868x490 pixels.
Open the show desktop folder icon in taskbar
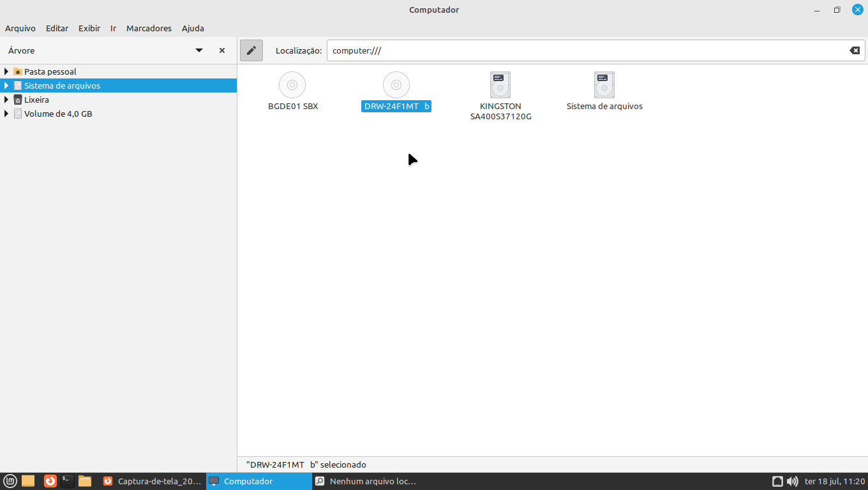coord(28,481)
